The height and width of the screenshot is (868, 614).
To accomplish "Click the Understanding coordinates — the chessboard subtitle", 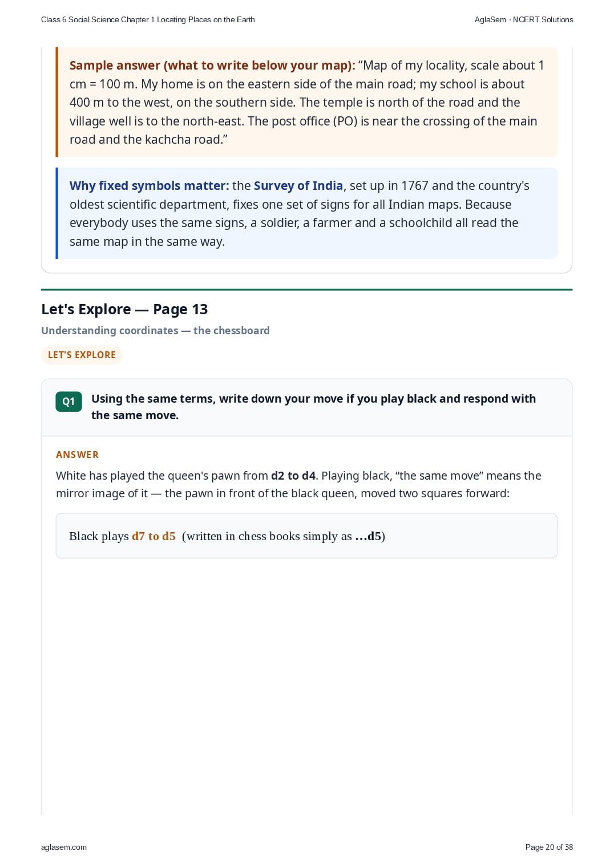I will coord(155,331).
